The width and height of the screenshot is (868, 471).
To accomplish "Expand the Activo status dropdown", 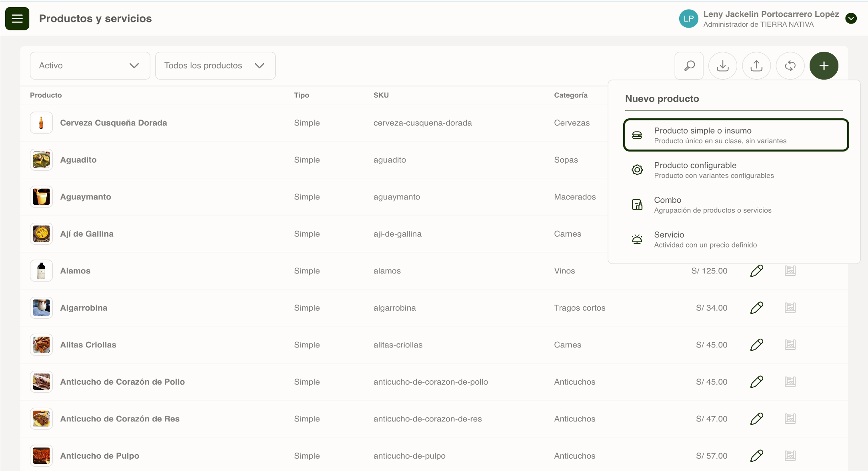I will pos(90,66).
